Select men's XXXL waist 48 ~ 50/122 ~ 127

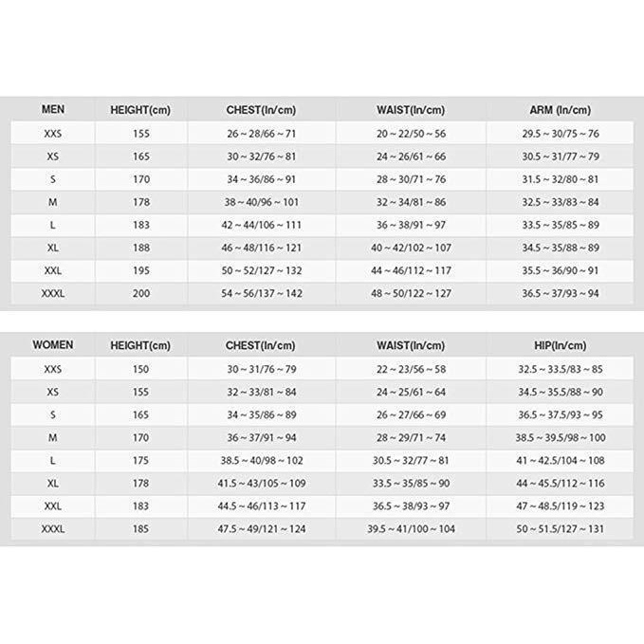pyautogui.click(x=411, y=293)
